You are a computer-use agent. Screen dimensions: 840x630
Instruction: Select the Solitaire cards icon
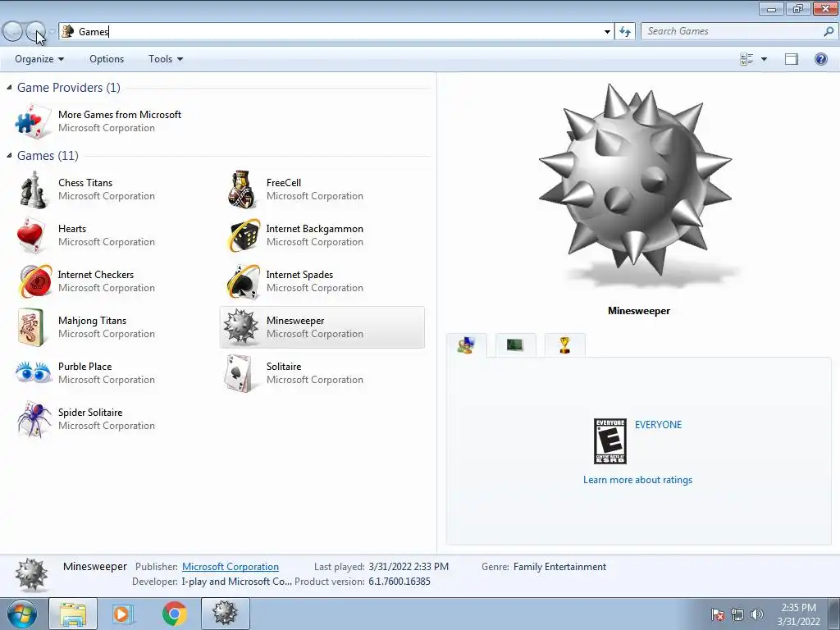(x=239, y=373)
